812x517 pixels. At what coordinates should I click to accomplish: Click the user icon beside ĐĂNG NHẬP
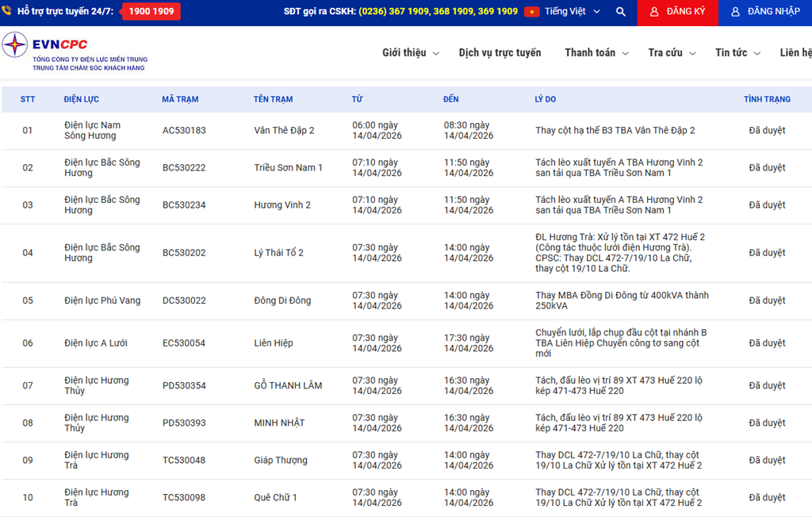(735, 12)
